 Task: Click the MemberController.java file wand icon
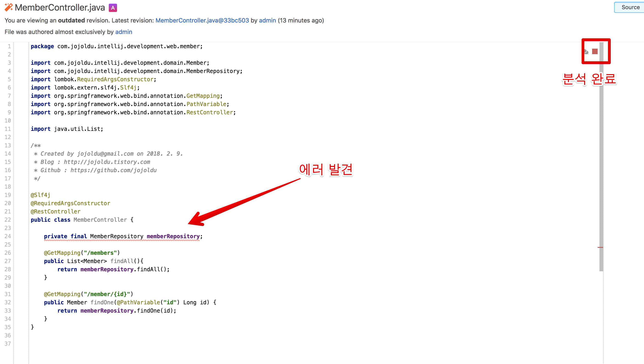(x=8, y=8)
